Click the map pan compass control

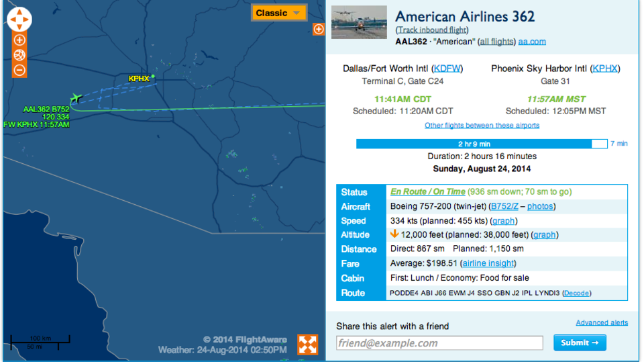tap(19, 19)
